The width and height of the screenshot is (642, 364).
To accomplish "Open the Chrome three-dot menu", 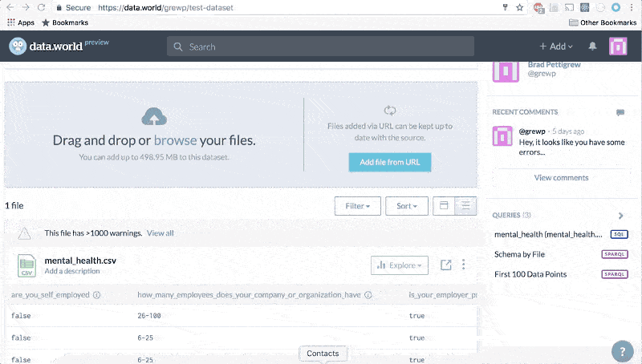I will tap(632, 7).
